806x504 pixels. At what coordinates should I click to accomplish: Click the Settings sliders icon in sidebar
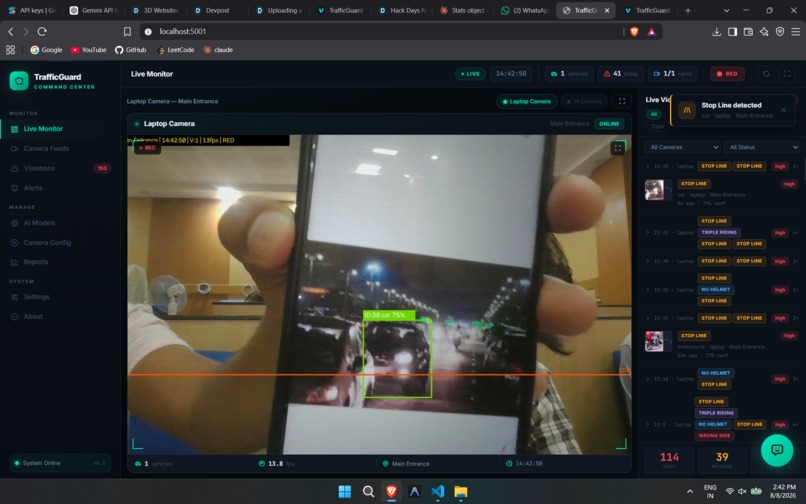pyautogui.click(x=14, y=297)
